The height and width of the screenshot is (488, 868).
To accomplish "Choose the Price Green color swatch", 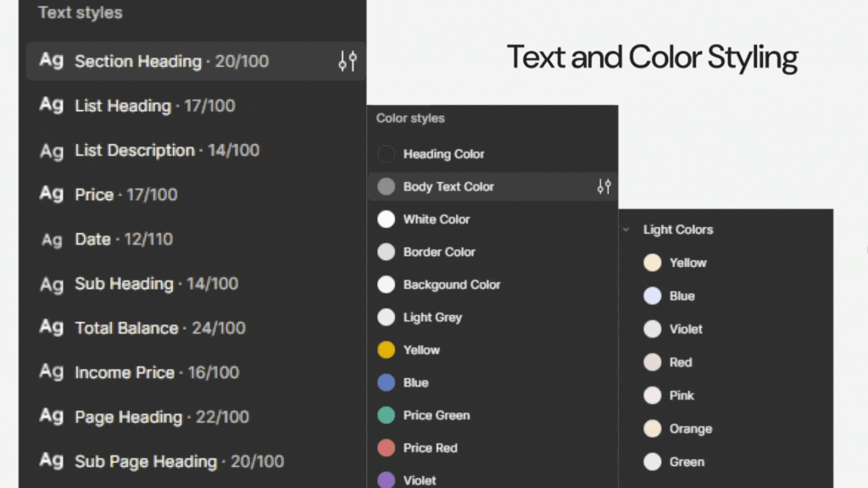I will click(387, 415).
